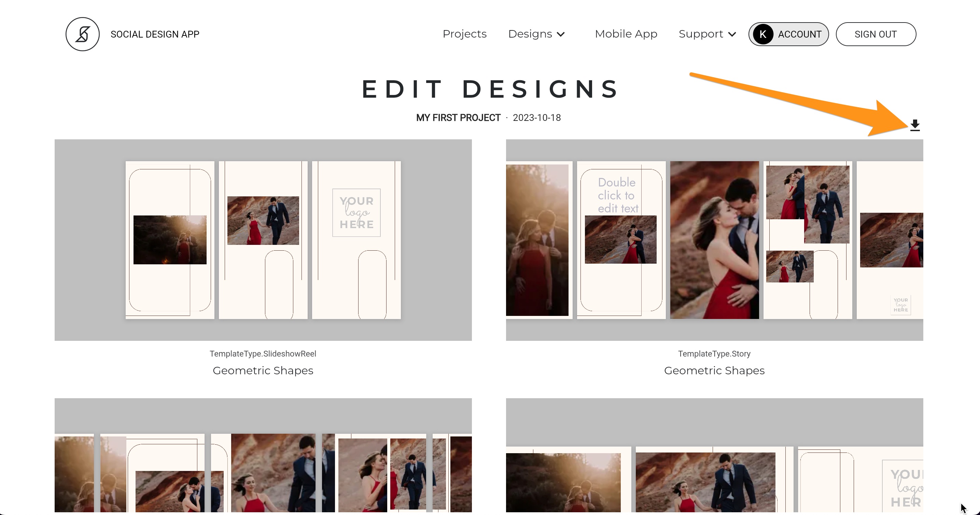Open the Story Geometric Shapes design
980x515 pixels.
pos(714,240)
